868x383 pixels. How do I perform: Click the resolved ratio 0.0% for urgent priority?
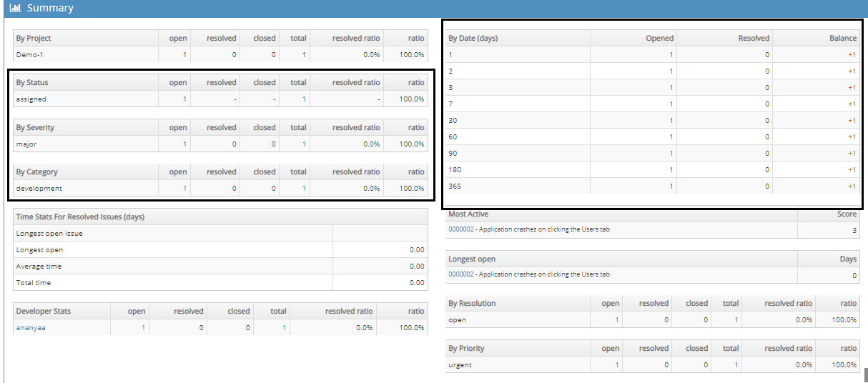[804, 365]
